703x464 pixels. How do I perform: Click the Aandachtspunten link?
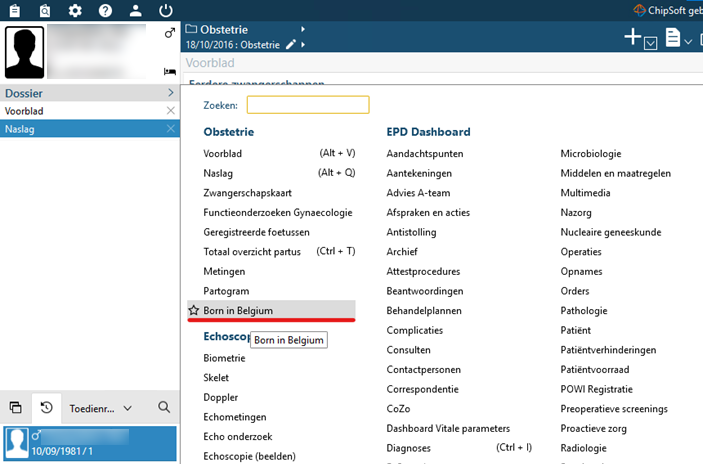pos(424,154)
